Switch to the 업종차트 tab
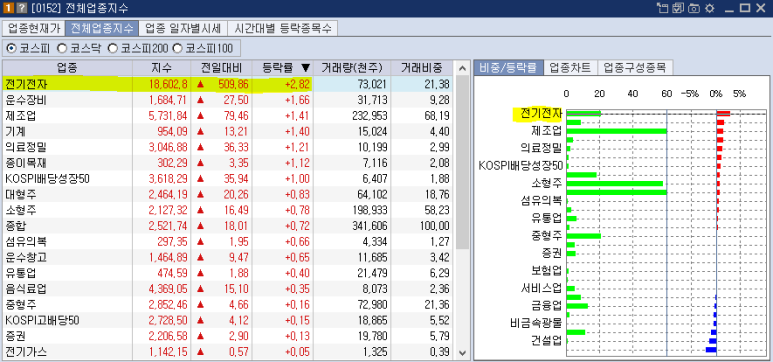 570,68
